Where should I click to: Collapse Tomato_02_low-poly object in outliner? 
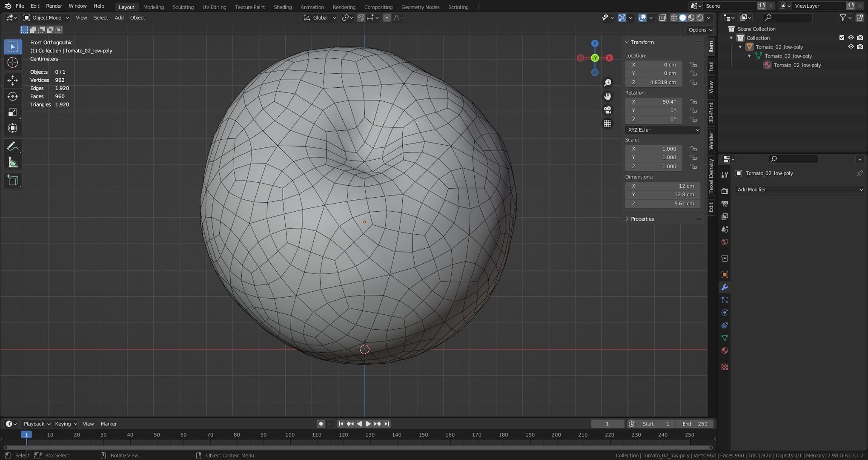(x=740, y=47)
